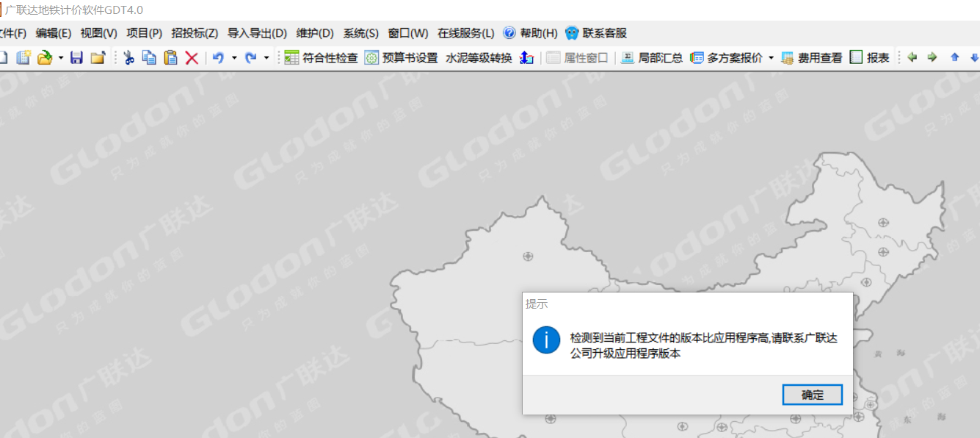Click 水泥等级转换 cement grade conversion
This screenshot has height=438, width=980.
(x=479, y=57)
